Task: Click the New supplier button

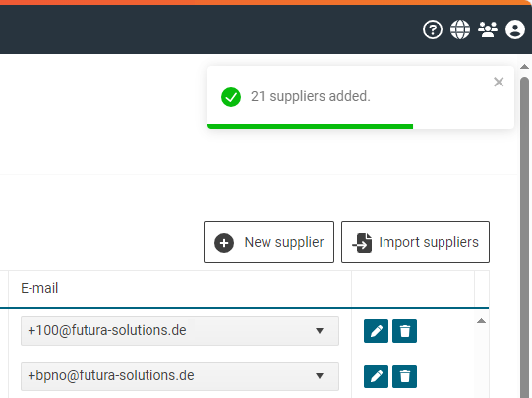Action: pos(268,242)
